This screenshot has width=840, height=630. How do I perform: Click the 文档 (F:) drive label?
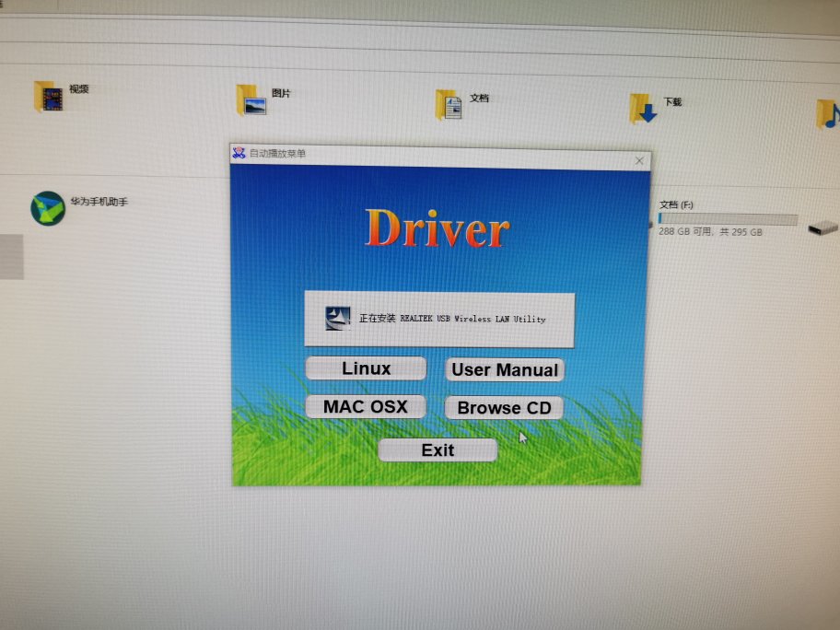pyautogui.click(x=676, y=204)
